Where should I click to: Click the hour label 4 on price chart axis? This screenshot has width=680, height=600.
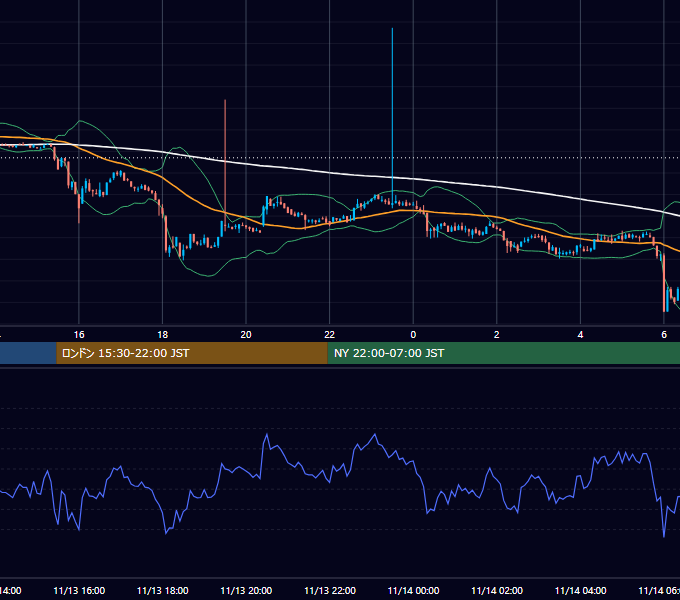click(580, 335)
